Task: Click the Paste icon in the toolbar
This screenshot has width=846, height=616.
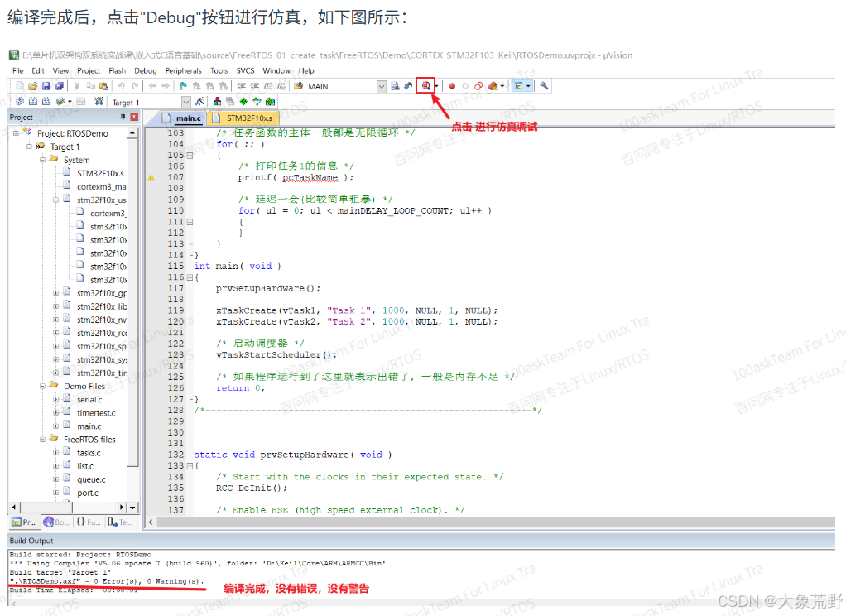Action: coord(104,86)
